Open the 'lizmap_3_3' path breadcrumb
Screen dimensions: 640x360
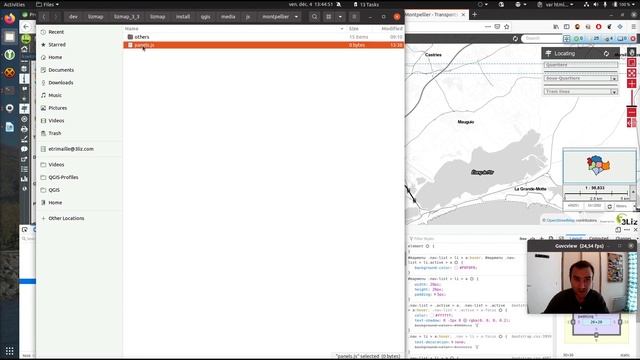(x=127, y=17)
